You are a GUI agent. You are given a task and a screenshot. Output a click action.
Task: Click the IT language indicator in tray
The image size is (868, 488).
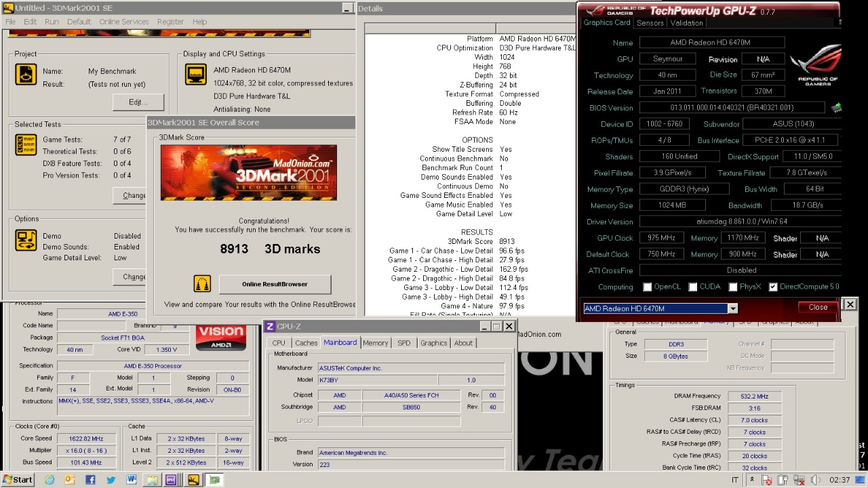click(x=735, y=480)
